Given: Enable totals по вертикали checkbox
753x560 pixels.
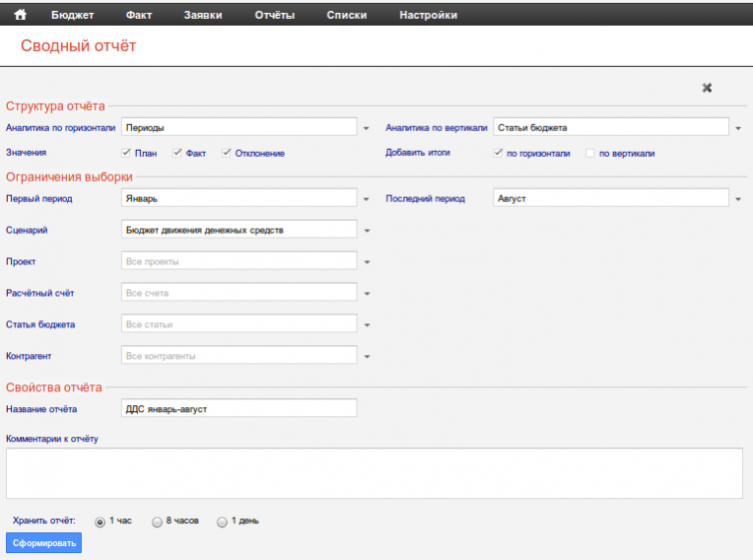Looking at the screenshot, I should (x=589, y=153).
